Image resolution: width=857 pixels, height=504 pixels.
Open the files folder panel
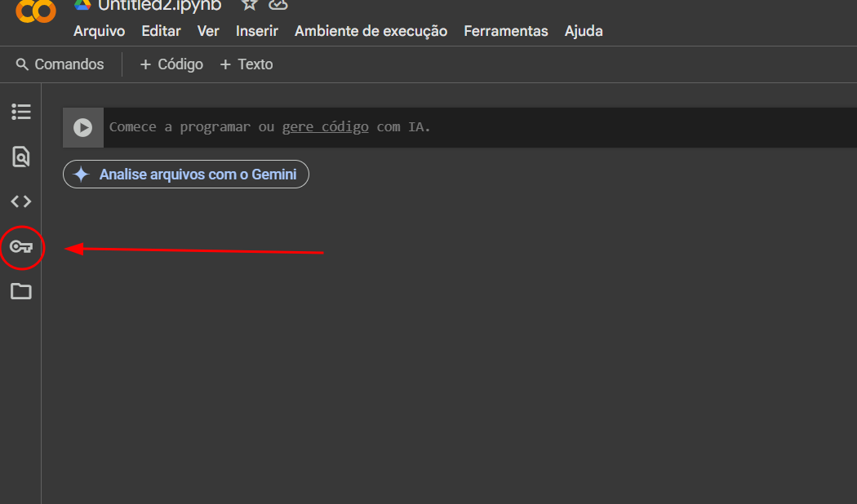(x=20, y=291)
